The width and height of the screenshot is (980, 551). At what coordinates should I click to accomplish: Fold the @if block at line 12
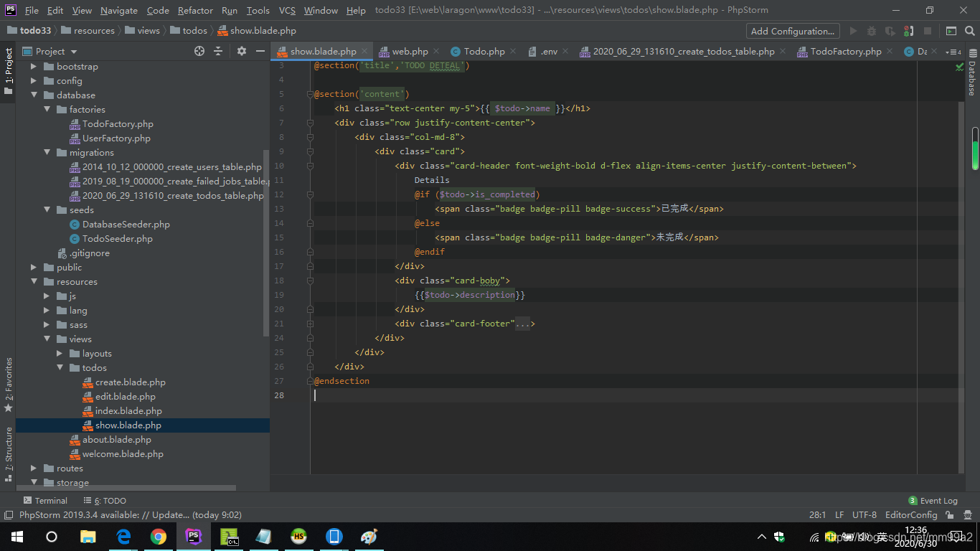[x=311, y=194]
